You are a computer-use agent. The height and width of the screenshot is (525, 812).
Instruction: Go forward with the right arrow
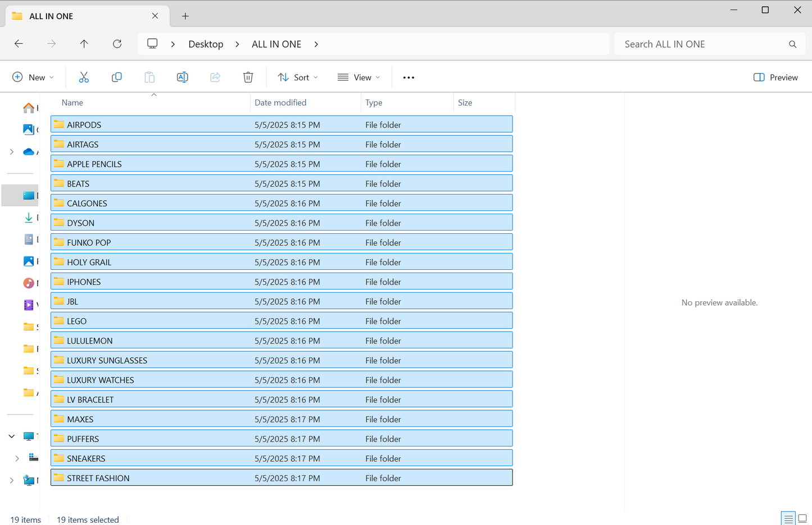point(52,44)
